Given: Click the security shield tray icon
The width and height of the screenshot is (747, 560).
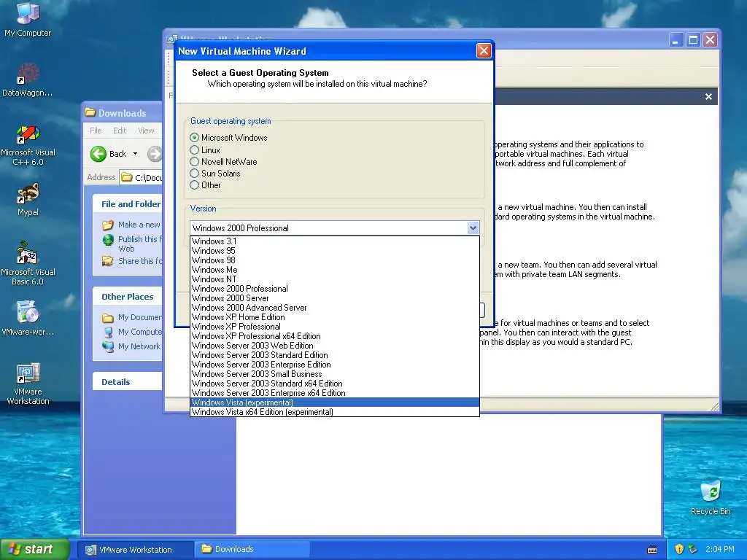Looking at the screenshot, I should click(679, 549).
